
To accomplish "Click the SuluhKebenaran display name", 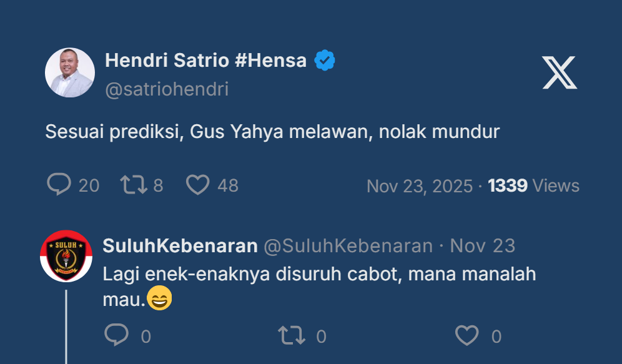I will pyautogui.click(x=180, y=246).
